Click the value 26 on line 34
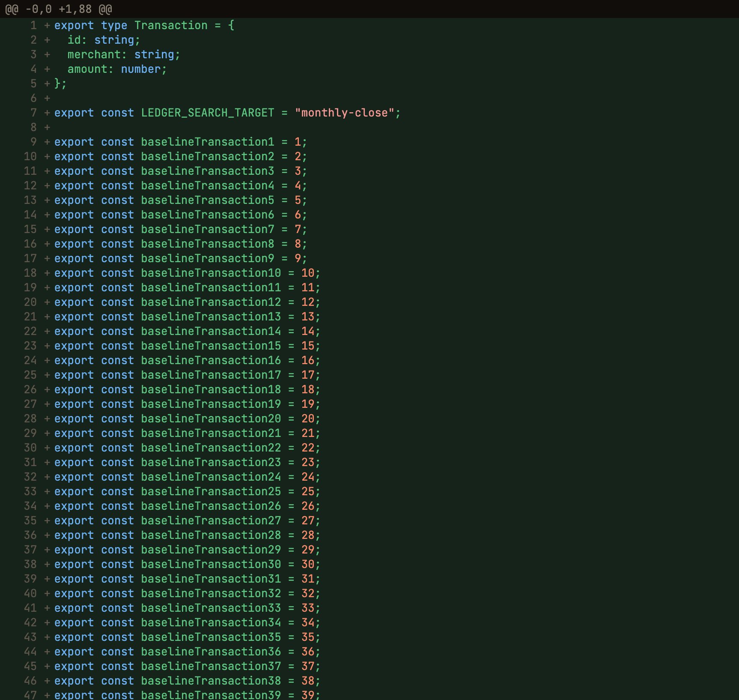This screenshot has height=700, width=739. (308, 506)
